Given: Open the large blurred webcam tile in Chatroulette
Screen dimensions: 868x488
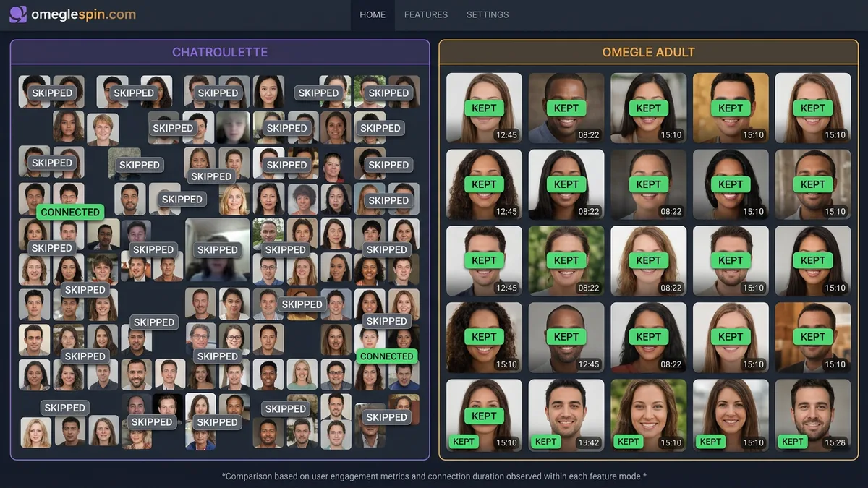Looking at the screenshot, I should [218, 249].
